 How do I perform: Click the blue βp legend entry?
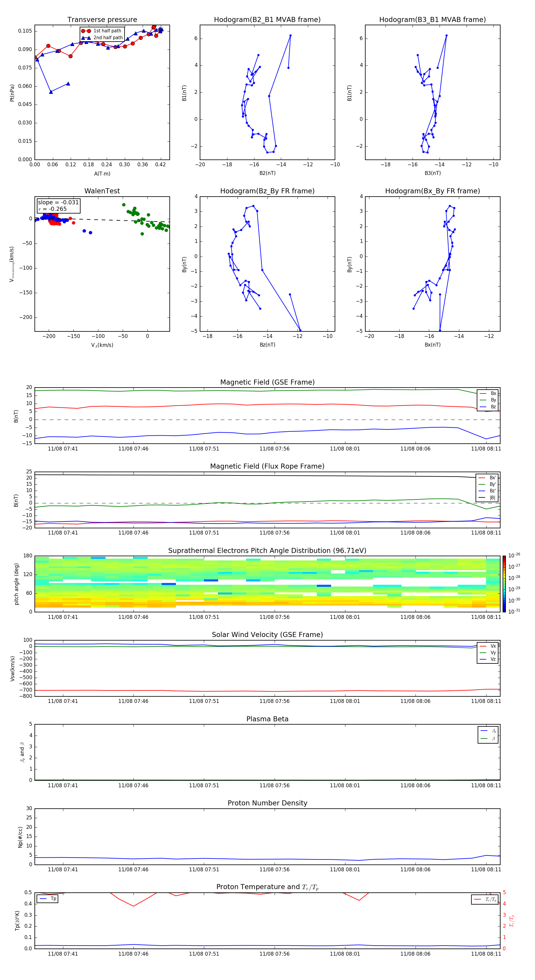point(488,731)
